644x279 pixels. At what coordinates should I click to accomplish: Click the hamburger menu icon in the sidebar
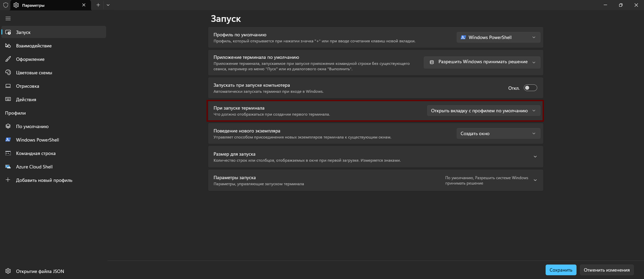8,19
